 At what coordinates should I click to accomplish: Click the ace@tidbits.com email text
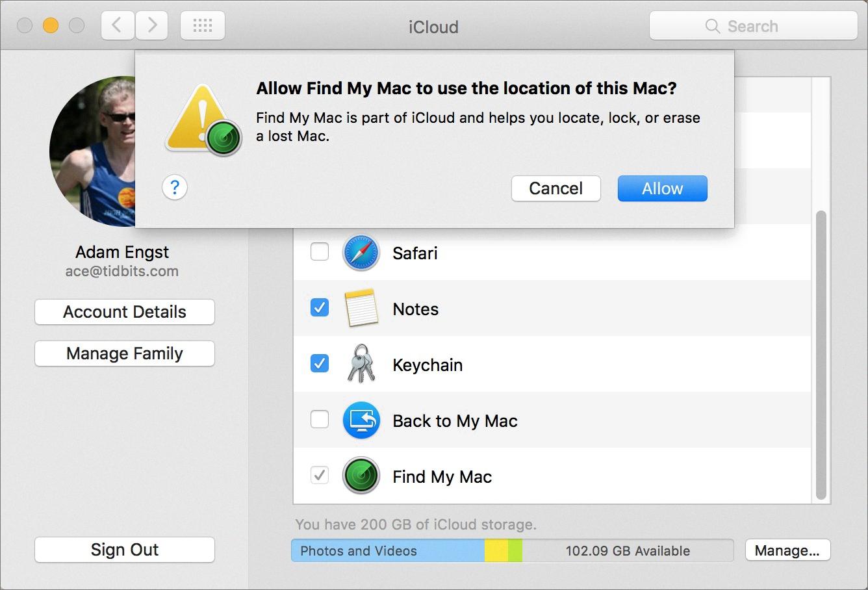pos(122,272)
